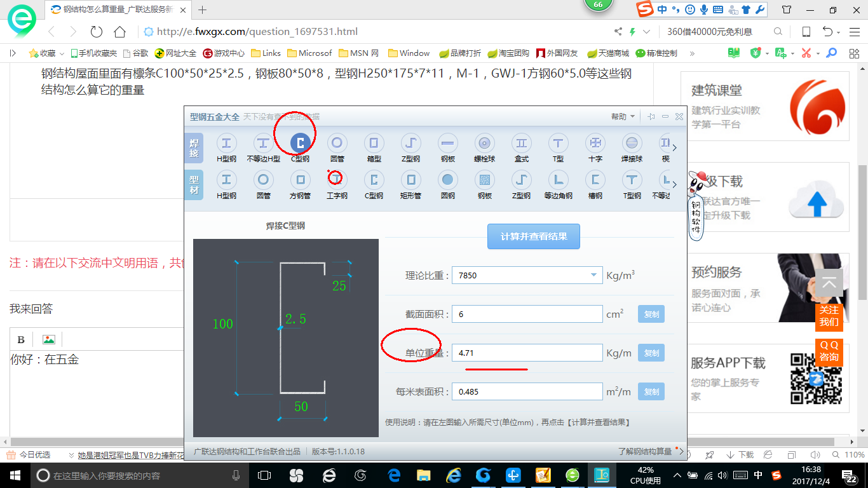Open the 了解钢结构算量 link
This screenshot has height=488, width=868.
pos(645,451)
